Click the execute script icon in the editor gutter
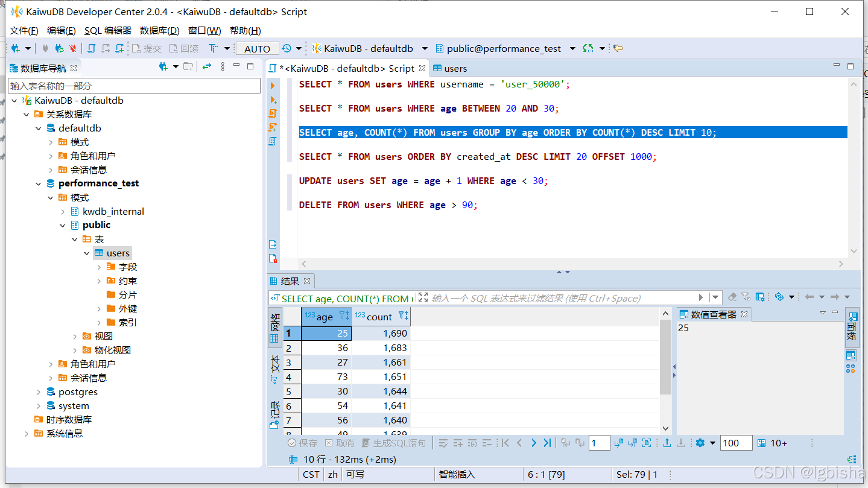868x488 pixels. (x=273, y=113)
